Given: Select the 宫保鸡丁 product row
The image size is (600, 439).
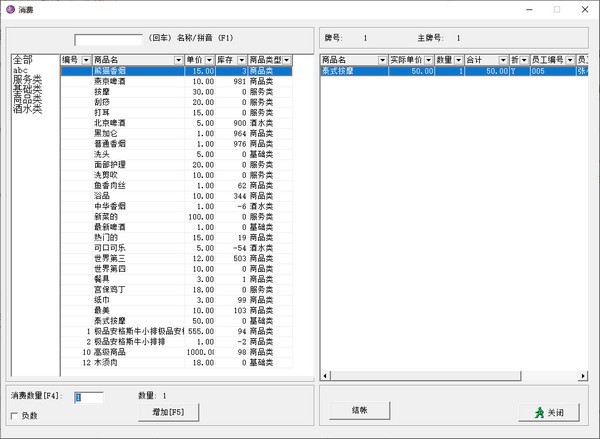Looking at the screenshot, I should coord(177,290).
